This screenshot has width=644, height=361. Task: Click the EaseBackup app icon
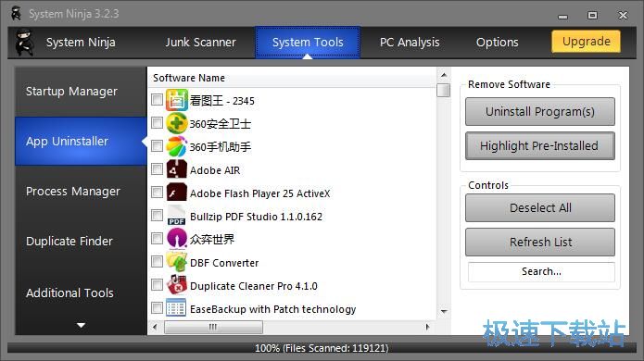click(x=177, y=308)
